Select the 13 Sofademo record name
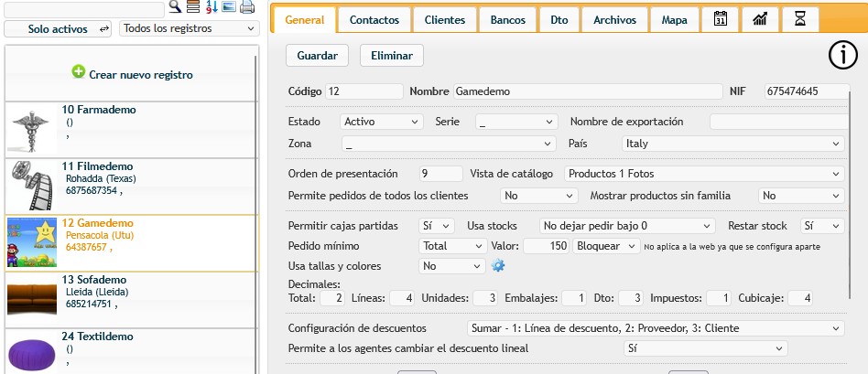 pyautogui.click(x=94, y=280)
